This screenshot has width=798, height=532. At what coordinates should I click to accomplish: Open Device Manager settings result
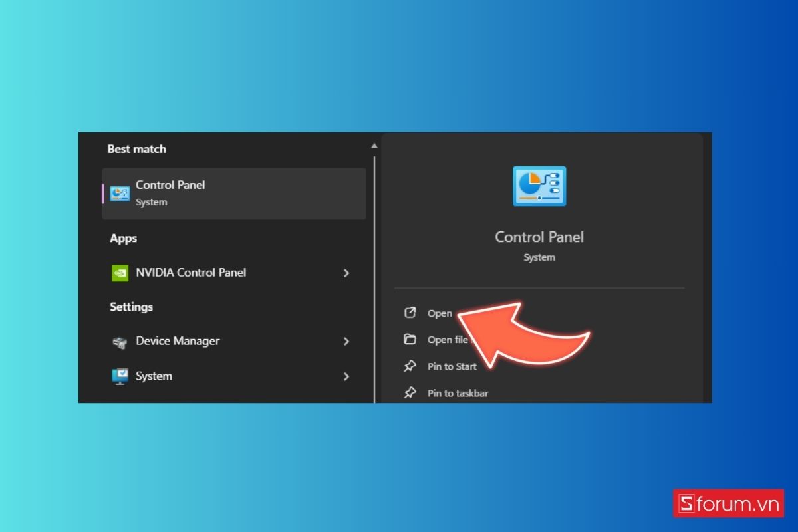[233, 341]
